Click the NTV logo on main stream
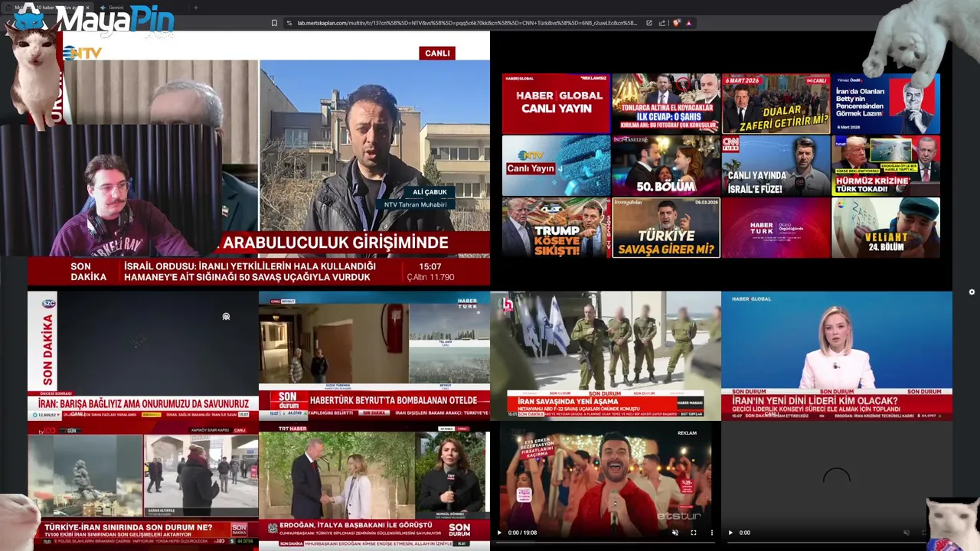Image resolution: width=980 pixels, height=551 pixels. click(x=83, y=53)
